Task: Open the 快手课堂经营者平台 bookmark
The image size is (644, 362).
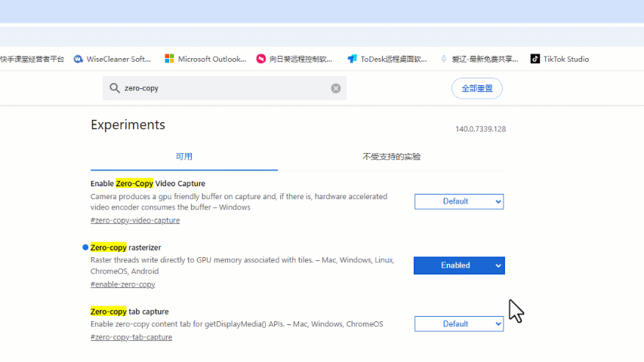Action: coord(32,59)
